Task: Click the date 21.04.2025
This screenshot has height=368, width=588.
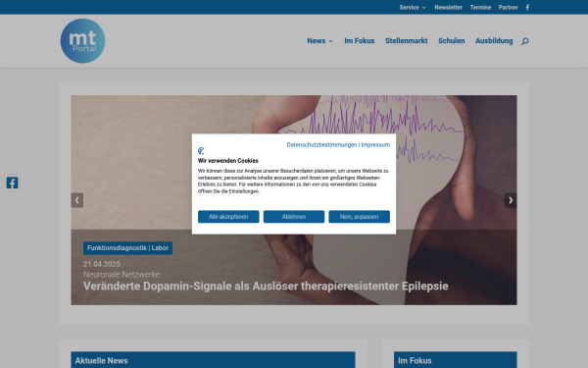Action: (x=102, y=264)
